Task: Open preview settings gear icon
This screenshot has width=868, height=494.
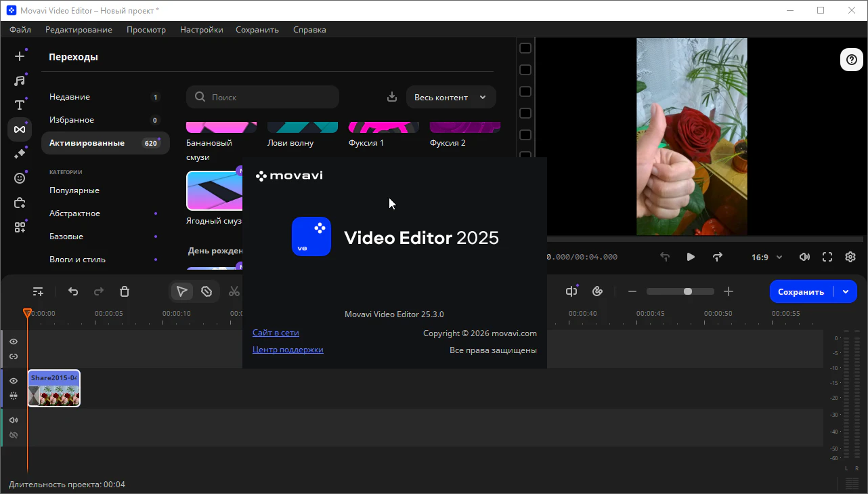Action: pyautogui.click(x=850, y=257)
